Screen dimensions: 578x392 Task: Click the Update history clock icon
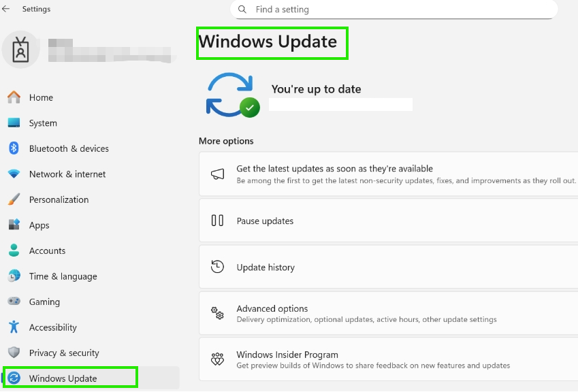[x=217, y=267]
